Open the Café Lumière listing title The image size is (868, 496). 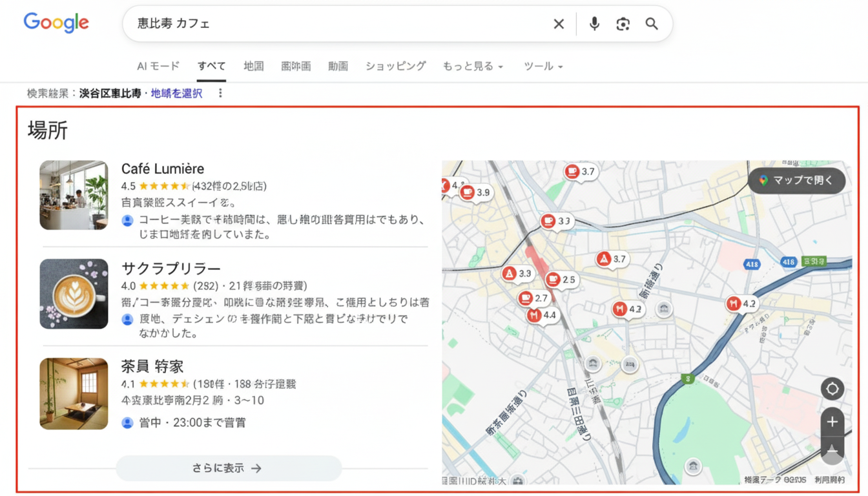coord(163,169)
